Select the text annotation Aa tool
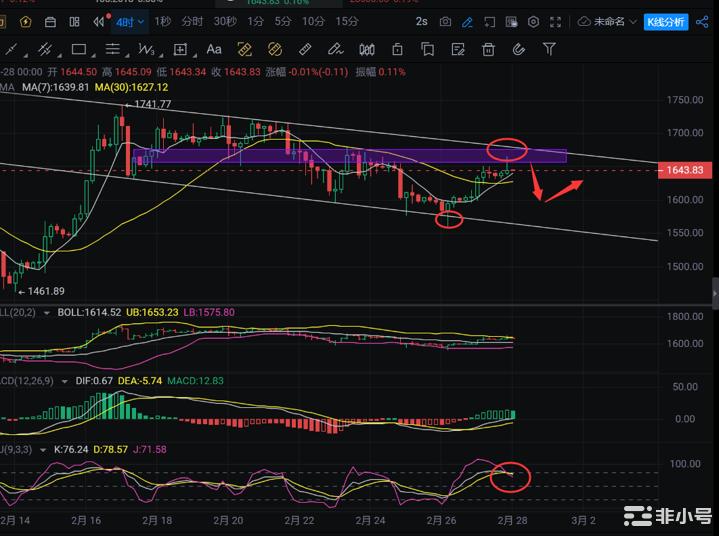Viewport: 719px width, 536px height. (x=213, y=49)
